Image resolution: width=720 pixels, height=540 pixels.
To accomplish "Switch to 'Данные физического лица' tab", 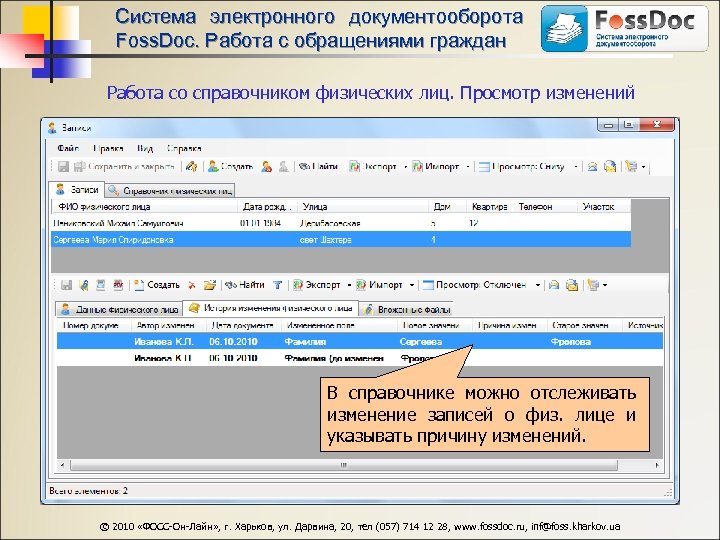I will point(119,309).
